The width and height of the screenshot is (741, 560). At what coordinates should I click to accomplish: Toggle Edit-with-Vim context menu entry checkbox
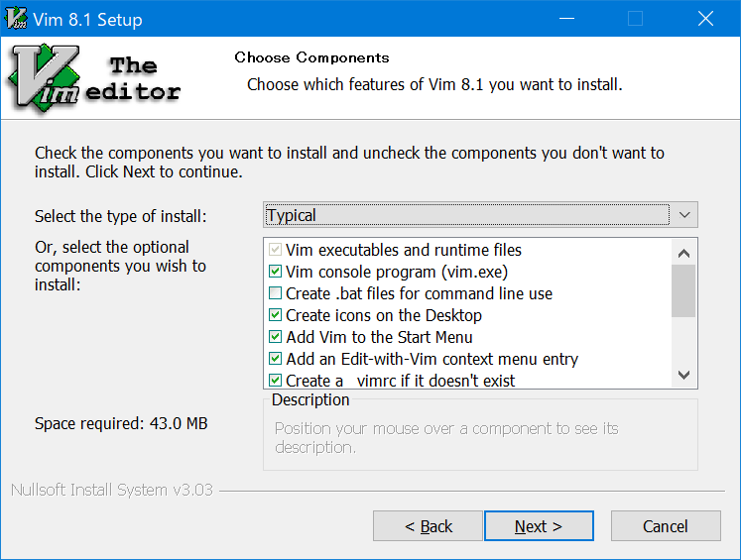275,359
